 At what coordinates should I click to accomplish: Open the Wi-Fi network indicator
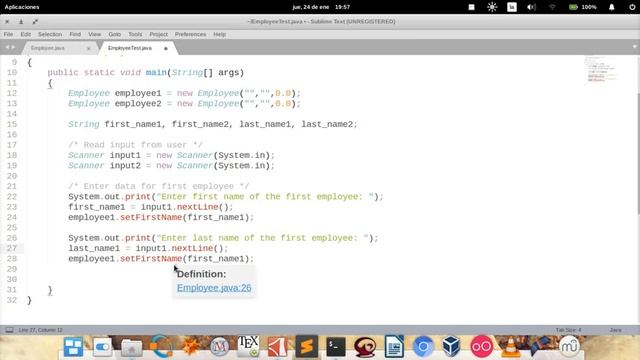coord(552,7)
